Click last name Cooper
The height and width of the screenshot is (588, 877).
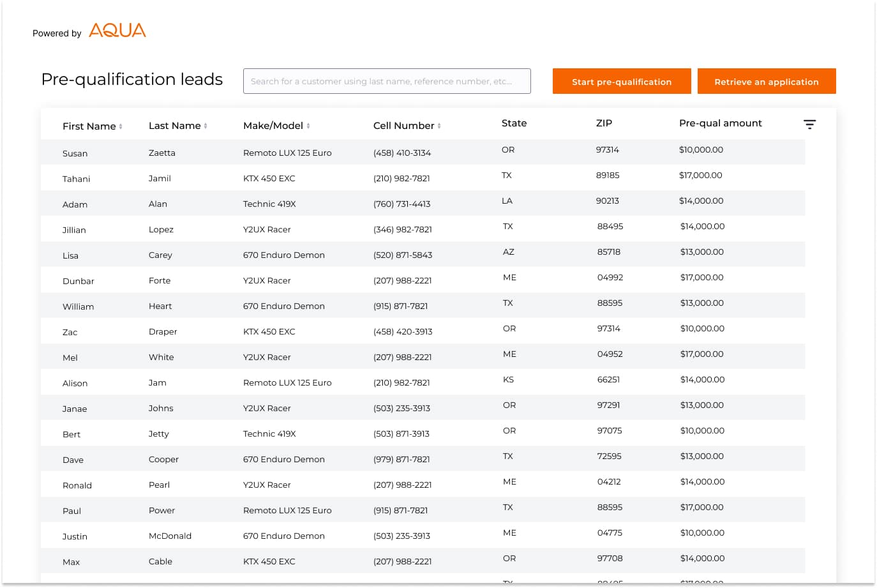coord(163,459)
